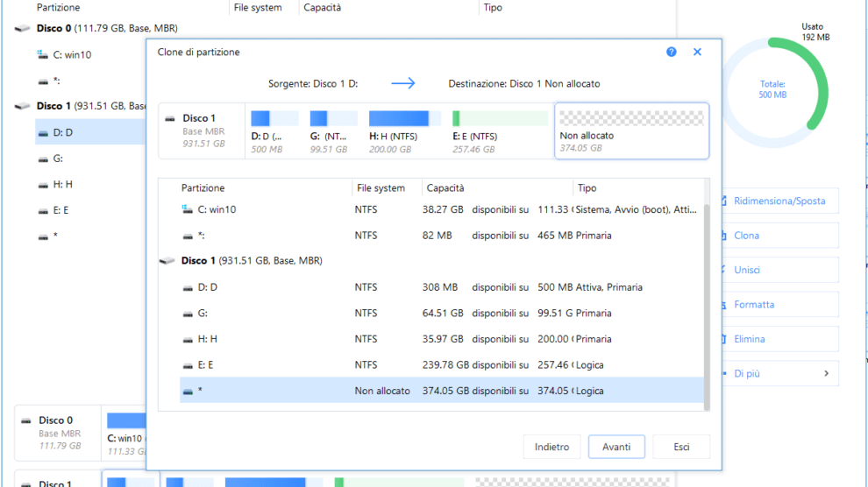This screenshot has width=868, height=487.
Task: Select the G: 64.51 GB row in dialog
Action: point(441,314)
